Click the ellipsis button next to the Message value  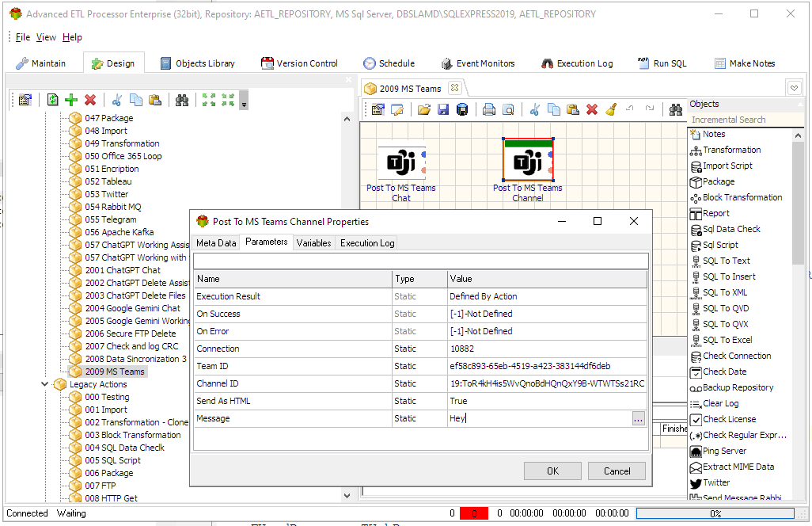[638, 418]
